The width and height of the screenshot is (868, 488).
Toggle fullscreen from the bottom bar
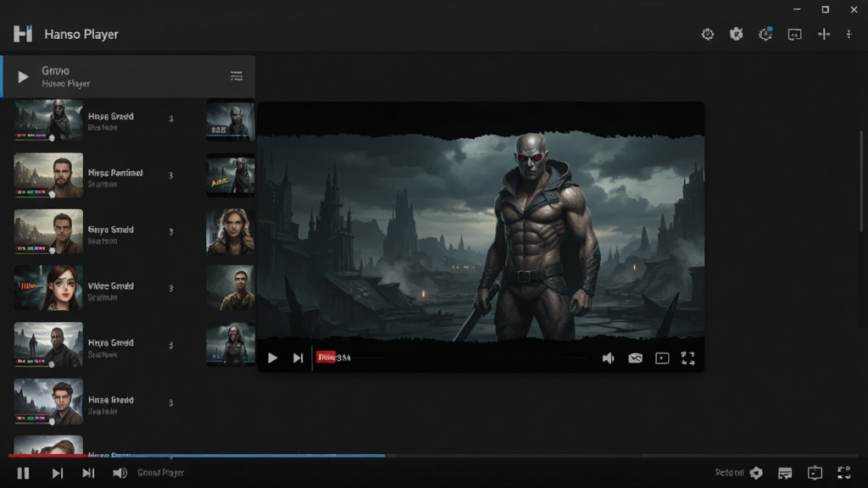(844, 473)
